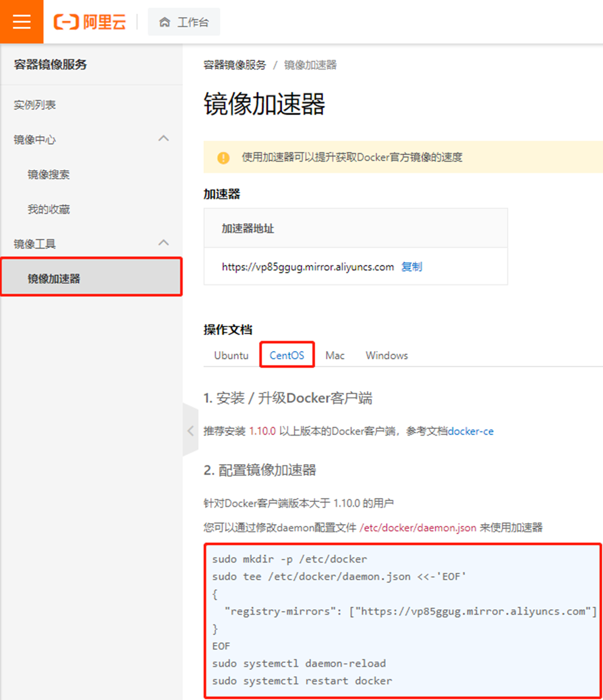Viewport: 603px width, 700px height.
Task: Copy accelerator address with 复制 link
Action: [411, 267]
